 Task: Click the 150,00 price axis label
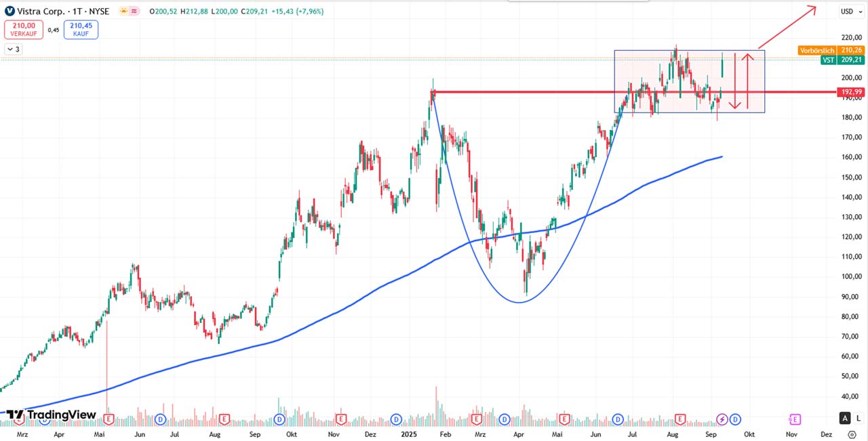851,177
